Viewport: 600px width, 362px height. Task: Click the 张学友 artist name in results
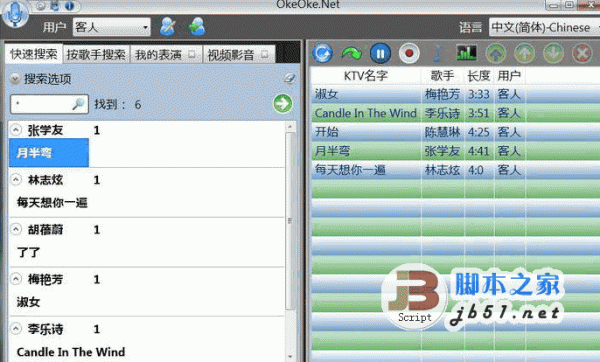pos(45,130)
